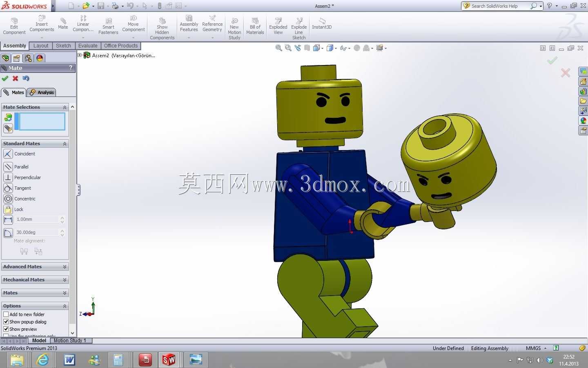Image resolution: width=588 pixels, height=368 pixels.
Task: Launch Smart Fasteners
Action: pos(108,26)
